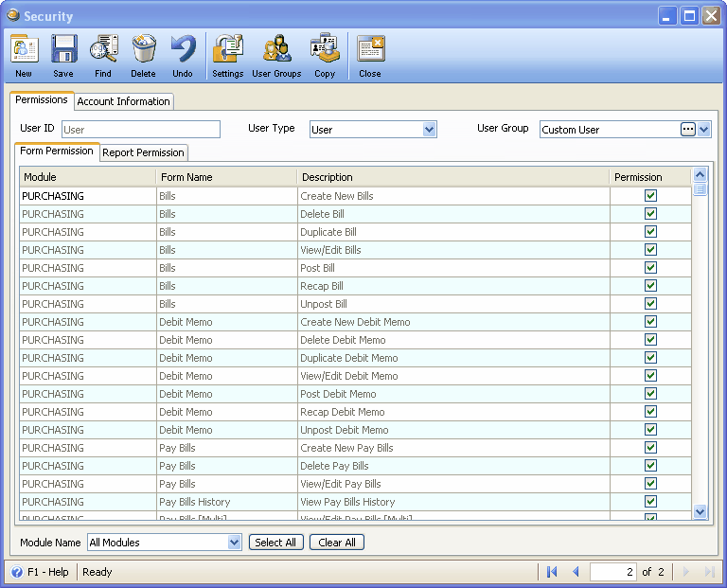Go to the last record

point(709,572)
